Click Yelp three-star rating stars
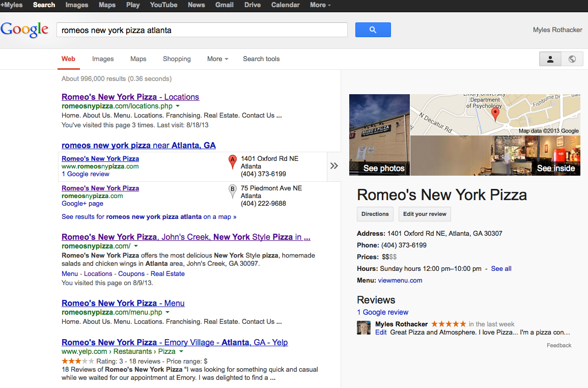 [77, 361]
